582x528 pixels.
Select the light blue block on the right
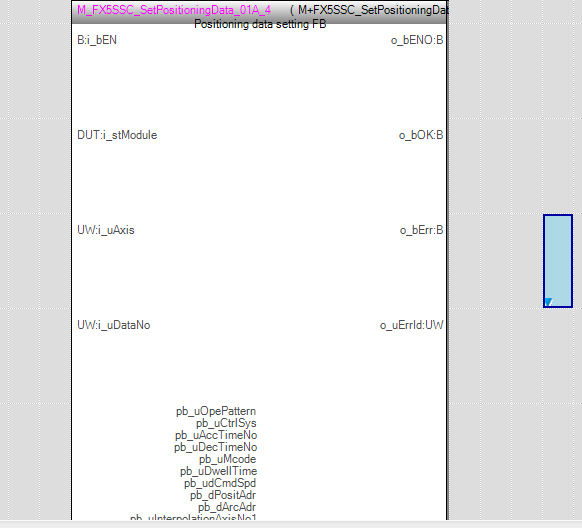[x=558, y=261]
